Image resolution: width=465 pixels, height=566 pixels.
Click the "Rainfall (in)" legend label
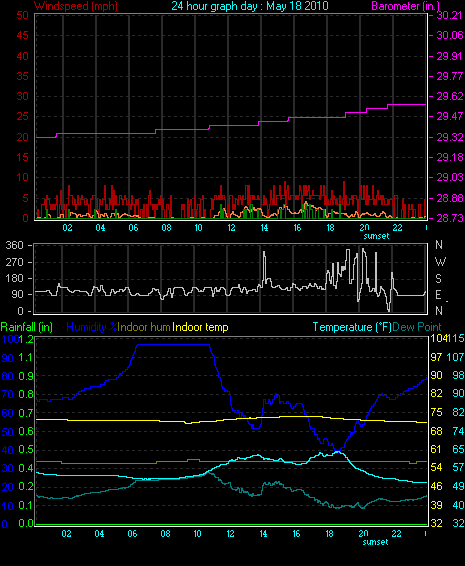coord(27,327)
